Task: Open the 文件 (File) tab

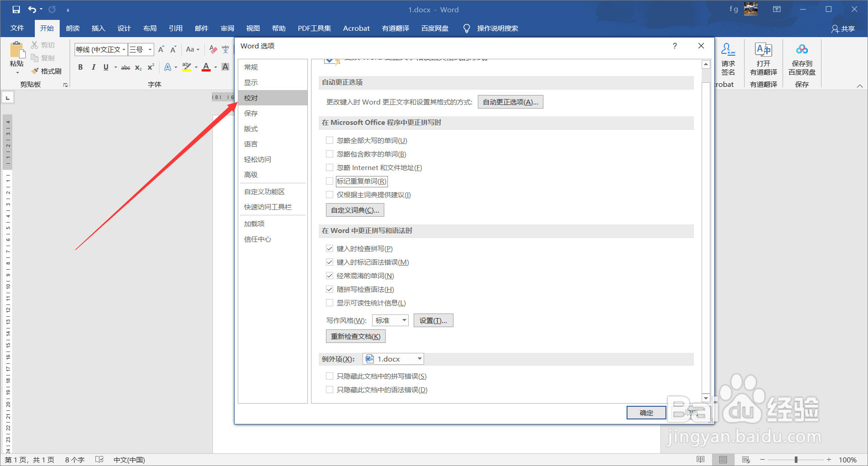Action: coord(17,28)
